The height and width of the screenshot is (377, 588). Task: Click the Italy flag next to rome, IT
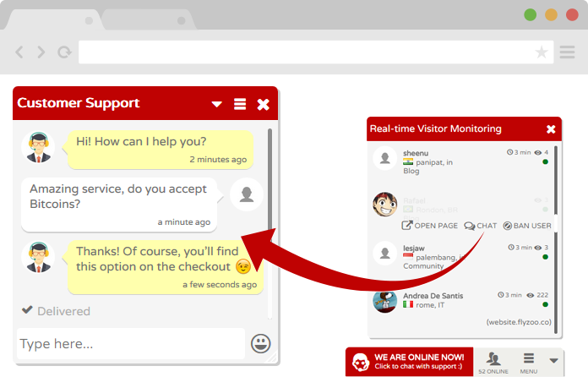[408, 304]
